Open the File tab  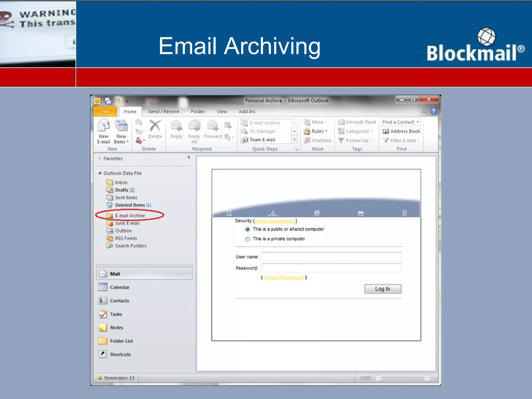105,111
